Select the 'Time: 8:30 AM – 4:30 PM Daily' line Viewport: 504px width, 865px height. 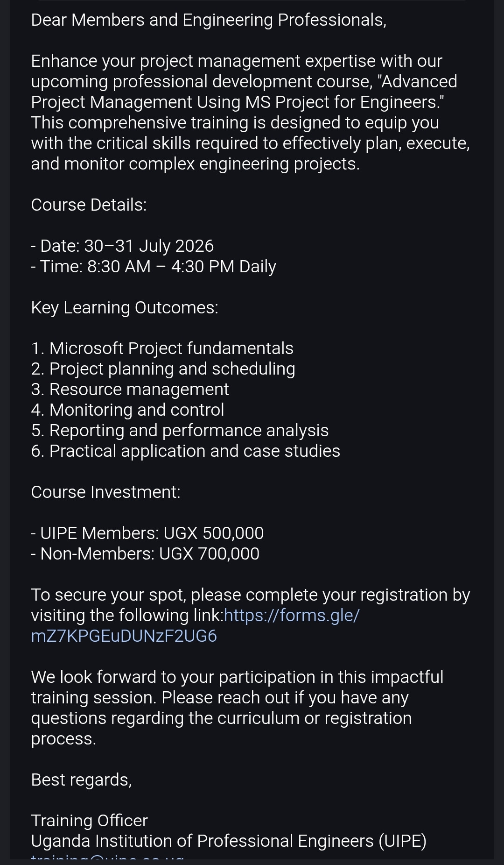tap(154, 267)
